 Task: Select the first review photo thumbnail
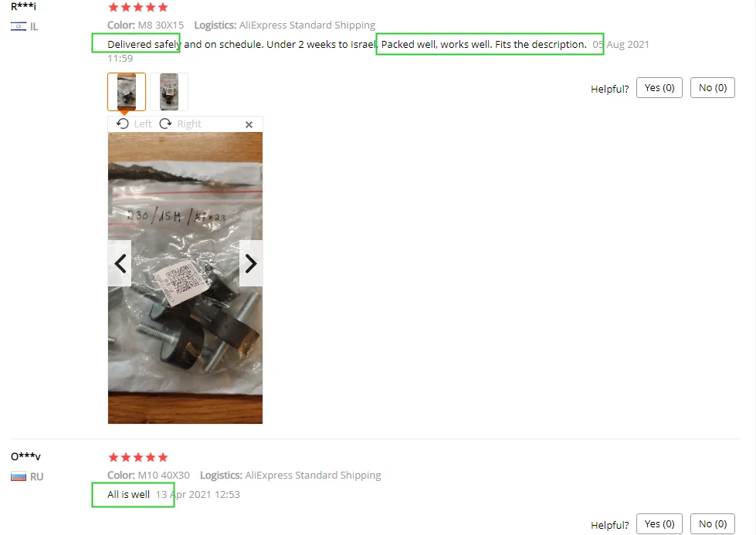127,92
